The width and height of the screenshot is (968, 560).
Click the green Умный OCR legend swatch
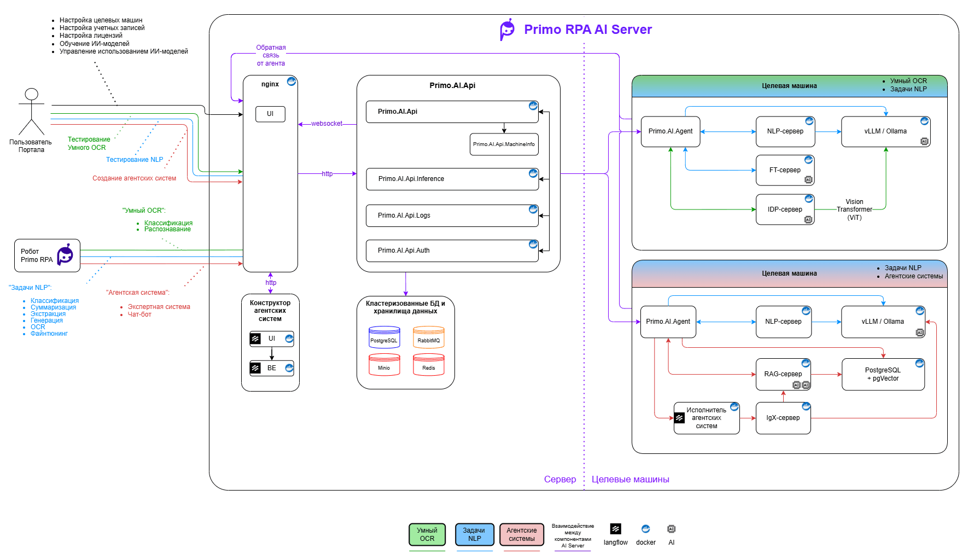click(x=427, y=534)
